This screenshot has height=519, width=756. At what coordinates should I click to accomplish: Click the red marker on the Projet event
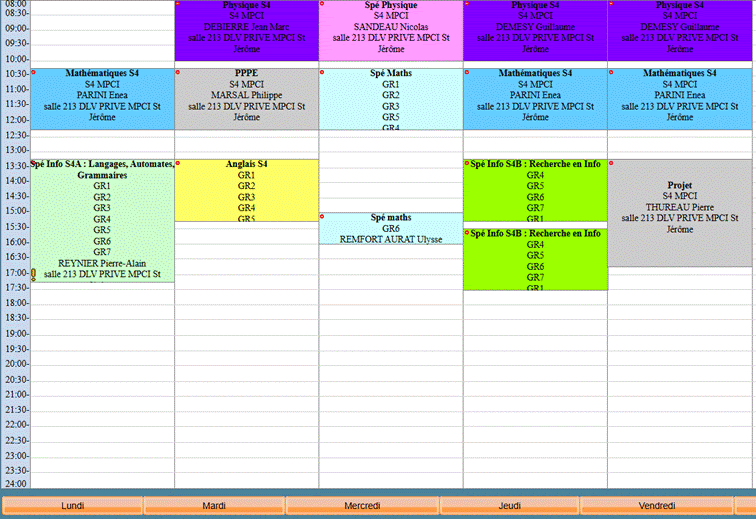coord(611,163)
